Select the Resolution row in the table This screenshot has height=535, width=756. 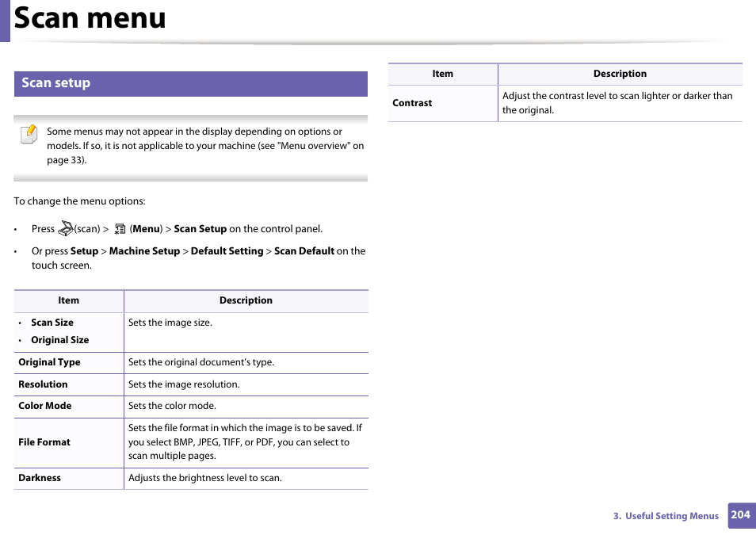[x=43, y=384]
